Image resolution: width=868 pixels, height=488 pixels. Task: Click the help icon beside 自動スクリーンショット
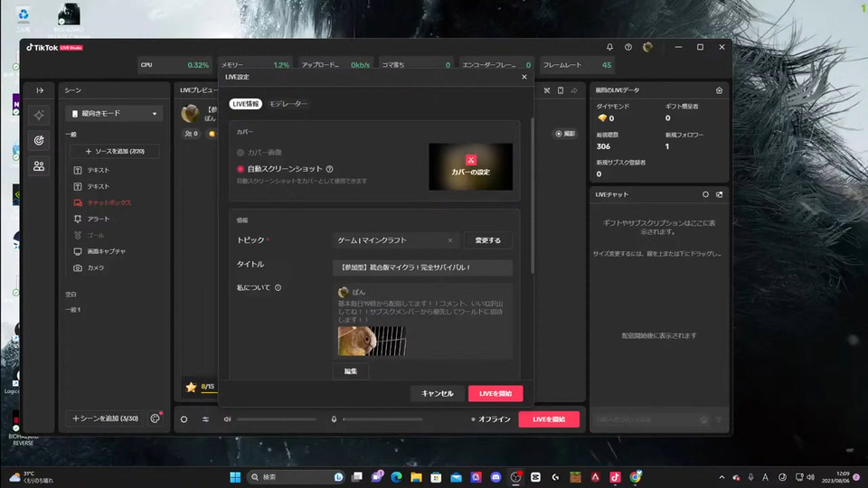click(x=329, y=169)
